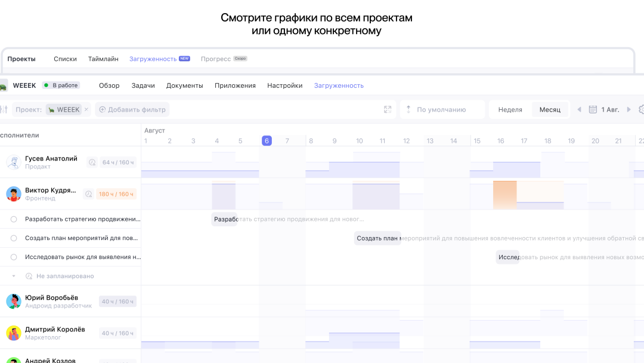Go to previous period with the left arrow
Screen dimensions: 644x363
click(x=578, y=109)
